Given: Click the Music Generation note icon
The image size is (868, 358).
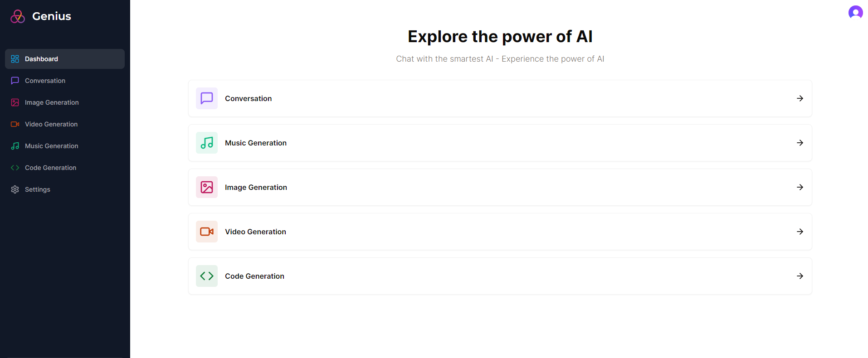Looking at the screenshot, I should 15,145.
